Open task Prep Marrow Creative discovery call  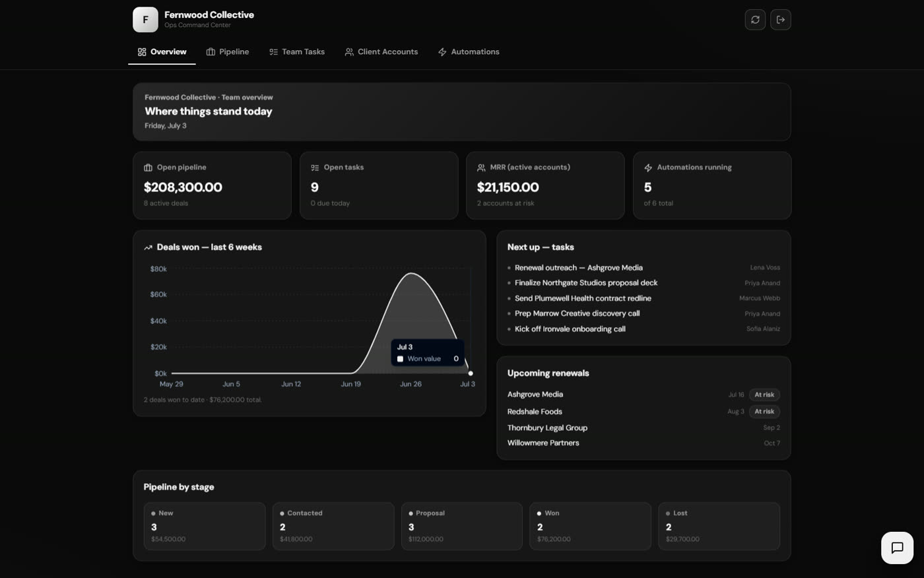[x=577, y=313]
